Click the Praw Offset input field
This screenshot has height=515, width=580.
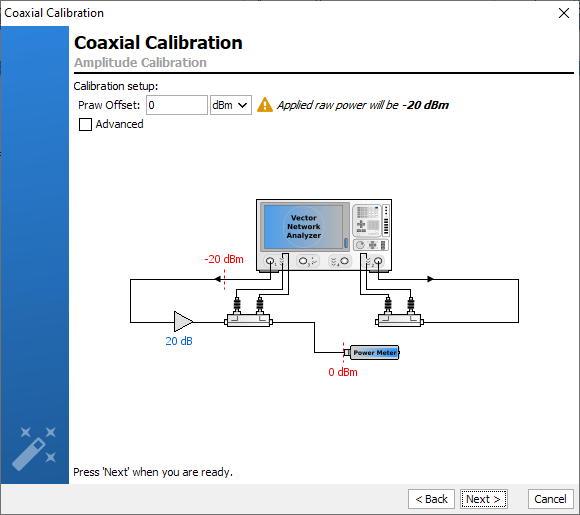177,105
